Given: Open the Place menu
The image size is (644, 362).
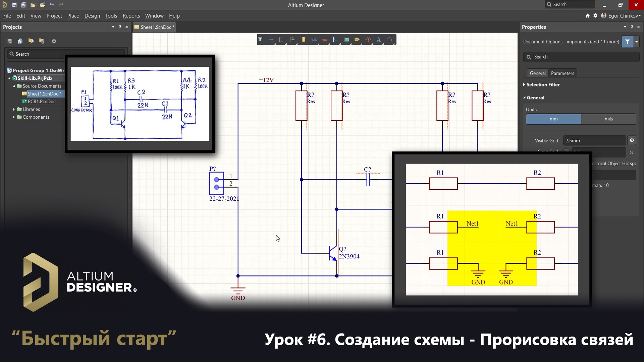Looking at the screenshot, I should 73,15.
